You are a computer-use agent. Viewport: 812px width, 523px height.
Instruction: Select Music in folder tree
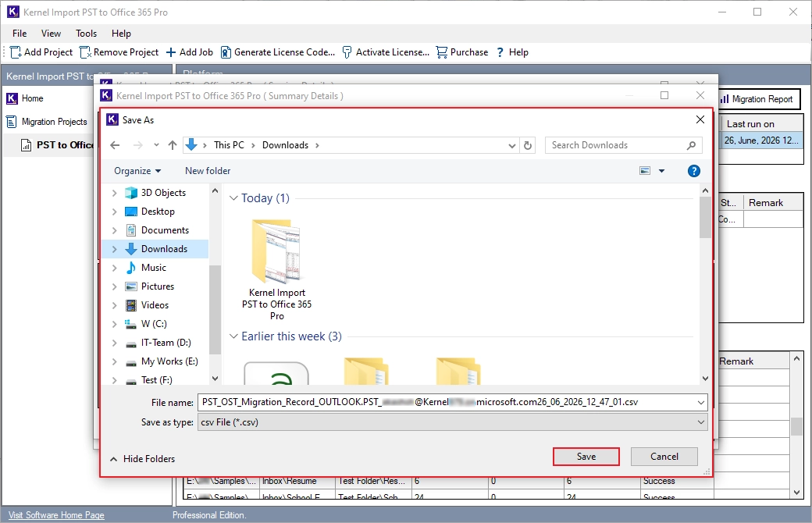coord(154,268)
